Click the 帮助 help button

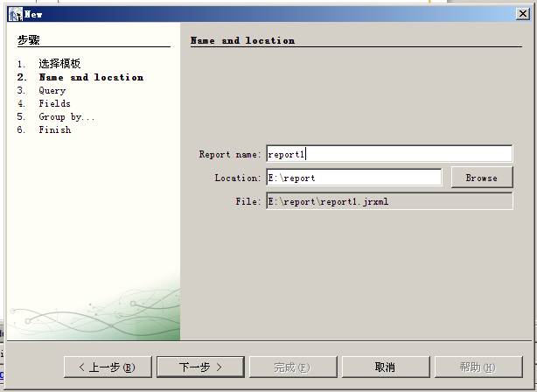(x=478, y=367)
